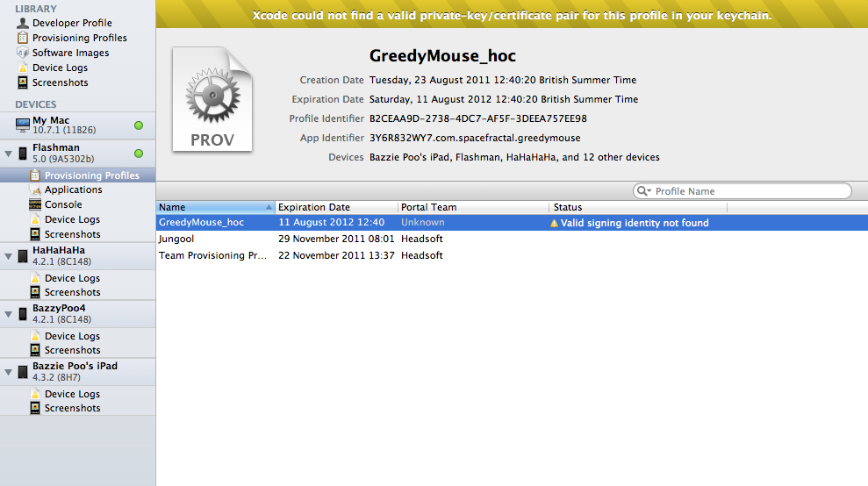Click the large PROV profile file icon
This screenshot has width=868, height=486.
click(212, 100)
